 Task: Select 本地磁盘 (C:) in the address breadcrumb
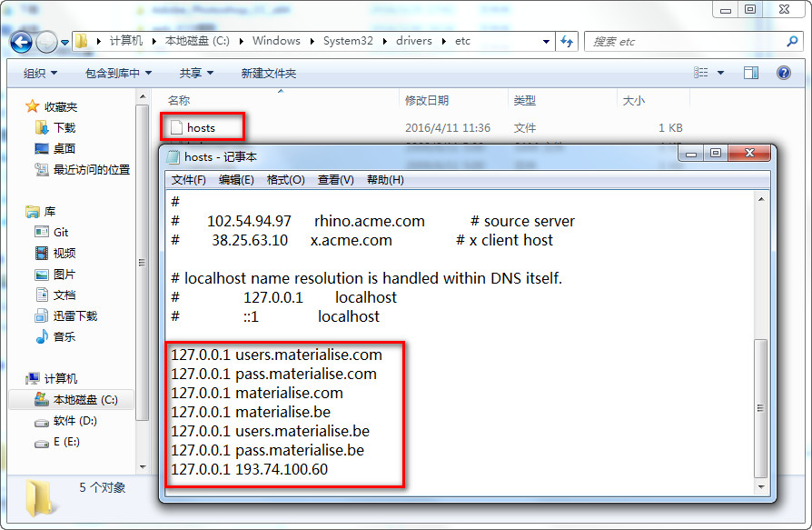click(x=197, y=41)
